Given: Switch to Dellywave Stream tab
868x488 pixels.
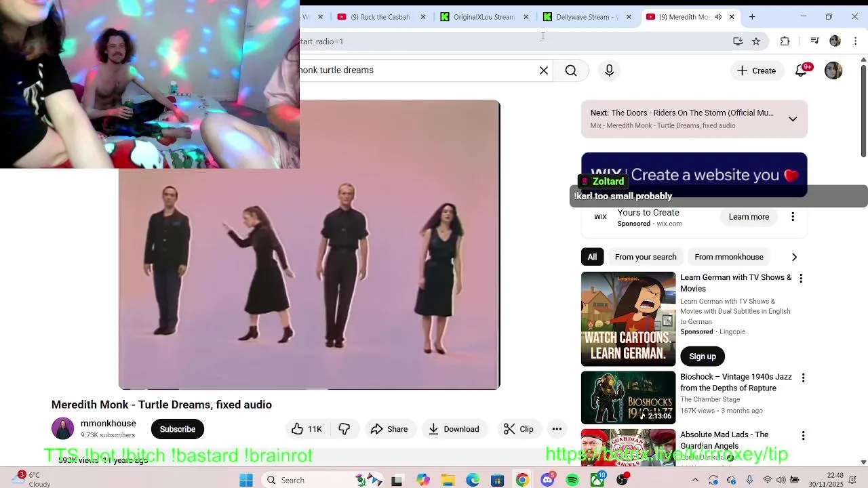Looking at the screenshot, I should [586, 17].
